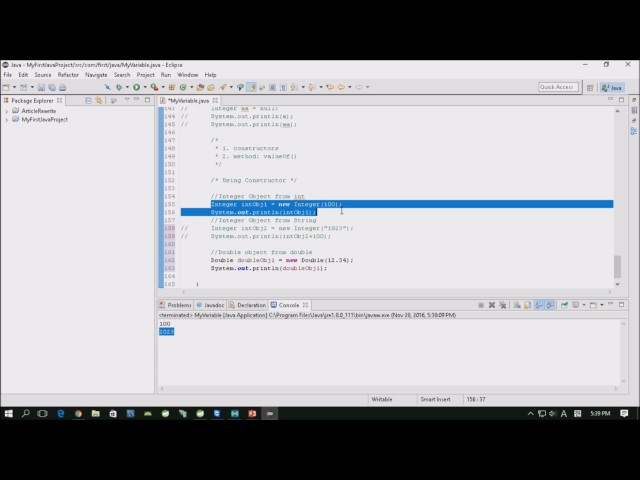
Task: Click Clear Console icon
Action: coord(517,305)
